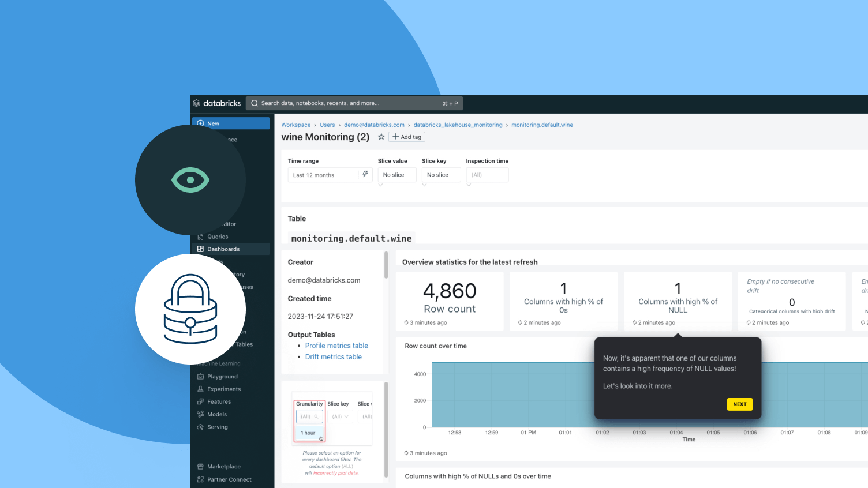Open the Inspection time dropdown

[x=487, y=175]
